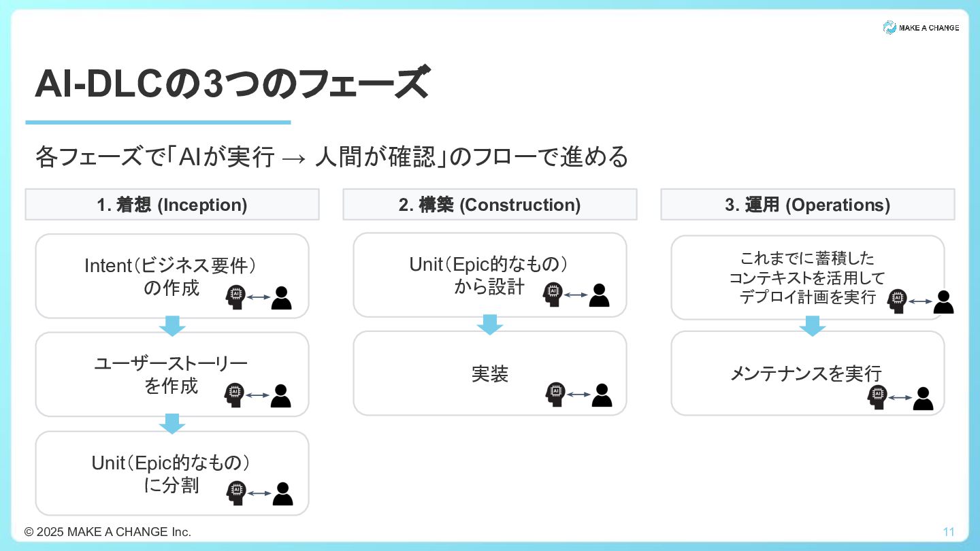Click AI head icon in deploy plan box

(897, 301)
